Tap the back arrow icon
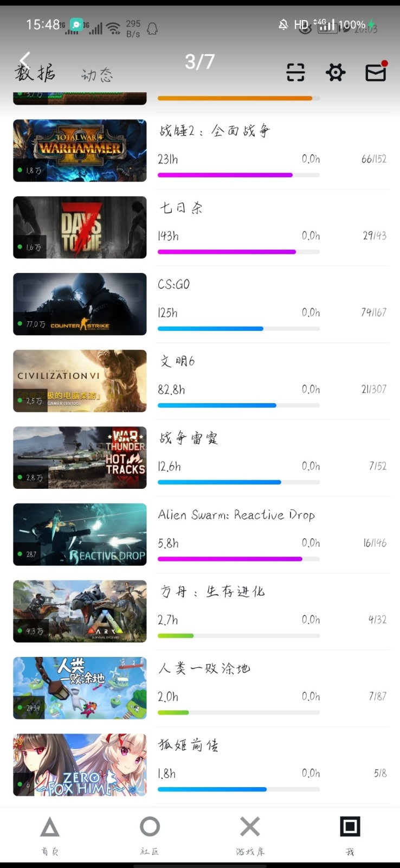This screenshot has width=400, height=868. pyautogui.click(x=25, y=60)
